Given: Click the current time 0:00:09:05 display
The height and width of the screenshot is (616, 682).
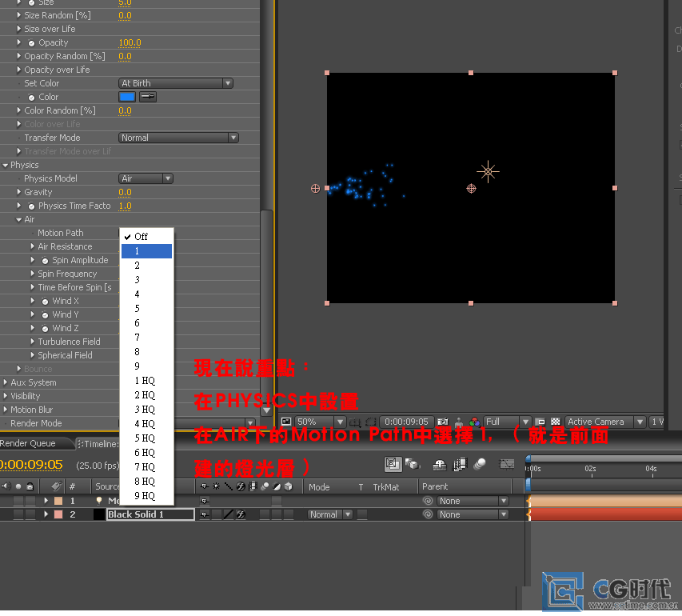Looking at the screenshot, I should [x=32, y=465].
